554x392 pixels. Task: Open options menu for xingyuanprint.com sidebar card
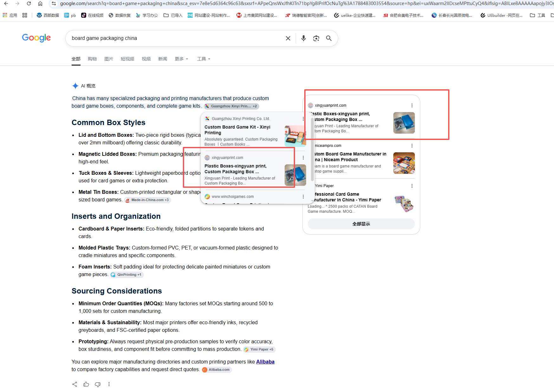[x=412, y=105]
